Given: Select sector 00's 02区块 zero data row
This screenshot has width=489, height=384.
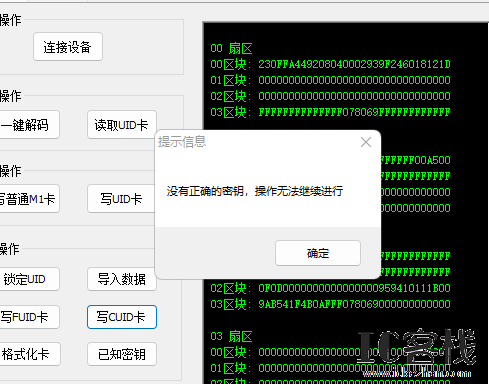Looking at the screenshot, I should click(x=330, y=96).
